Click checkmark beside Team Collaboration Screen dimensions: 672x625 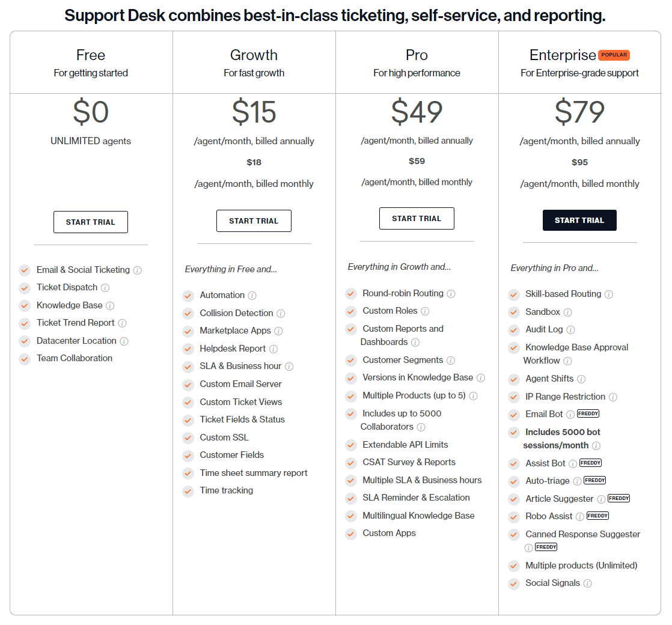[25, 359]
